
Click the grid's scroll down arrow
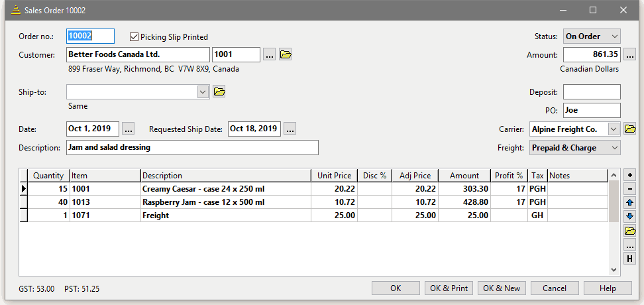coord(613,269)
